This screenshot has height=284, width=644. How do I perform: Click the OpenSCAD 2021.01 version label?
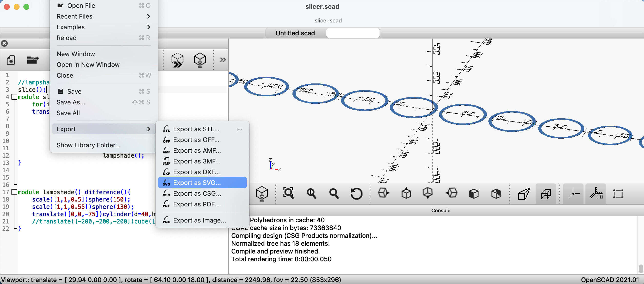point(610,280)
